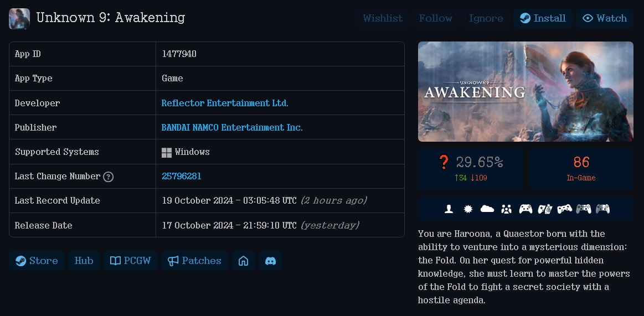Open Reflector Entertainment Ltd. developer link
The image size is (644, 316).
click(225, 103)
